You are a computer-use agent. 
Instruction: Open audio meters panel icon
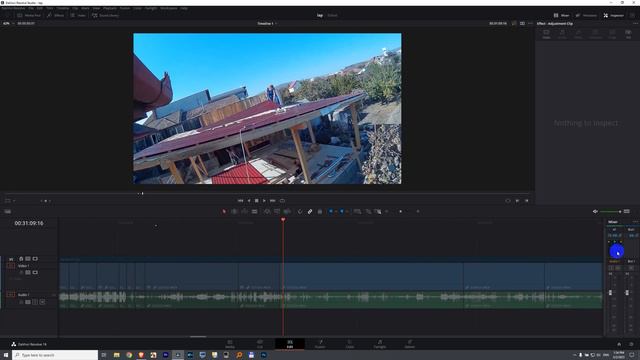[627, 211]
